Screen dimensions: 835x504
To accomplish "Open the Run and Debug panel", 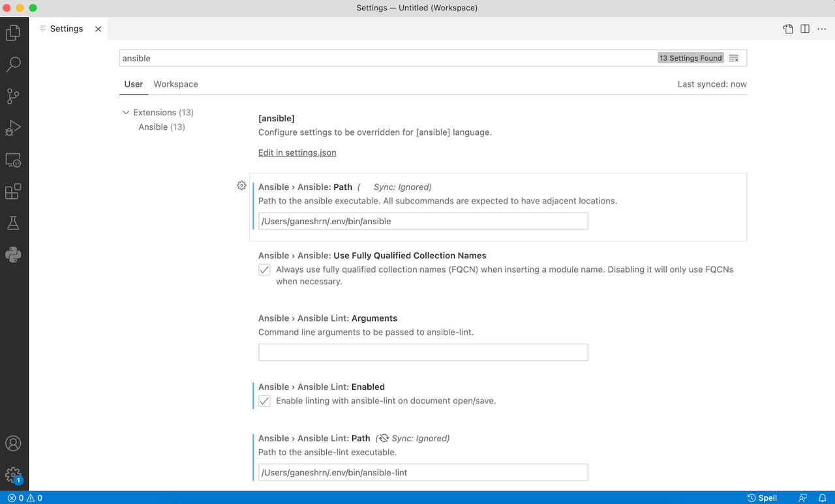I will 14,128.
